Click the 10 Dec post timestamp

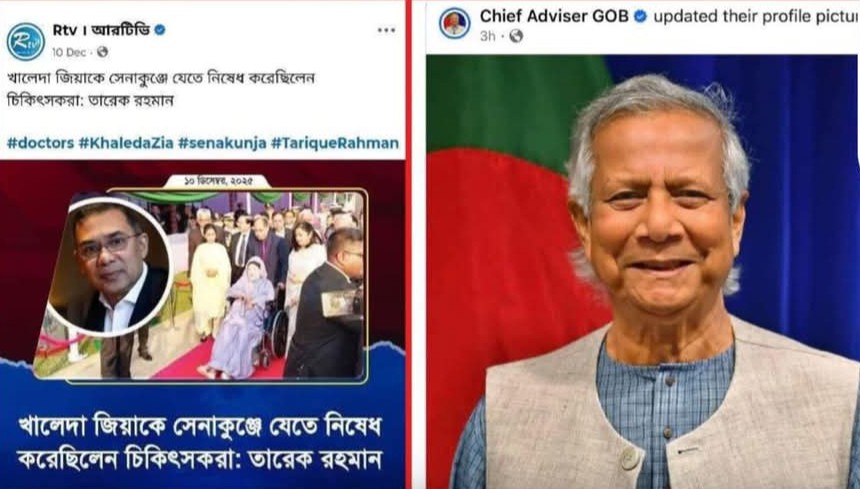[x=69, y=52]
